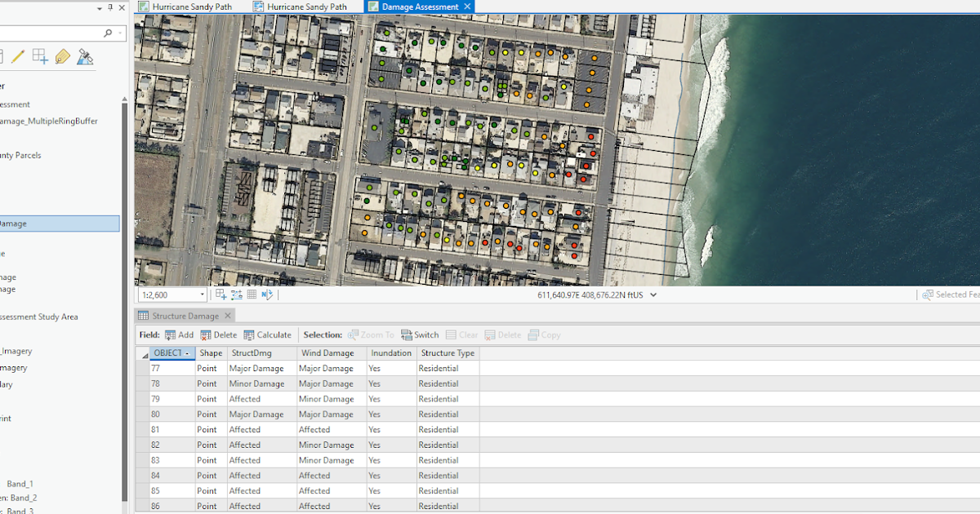The image size is (980, 514).
Task: Open the attribute table grid icon on map status bar
Action: point(251,294)
